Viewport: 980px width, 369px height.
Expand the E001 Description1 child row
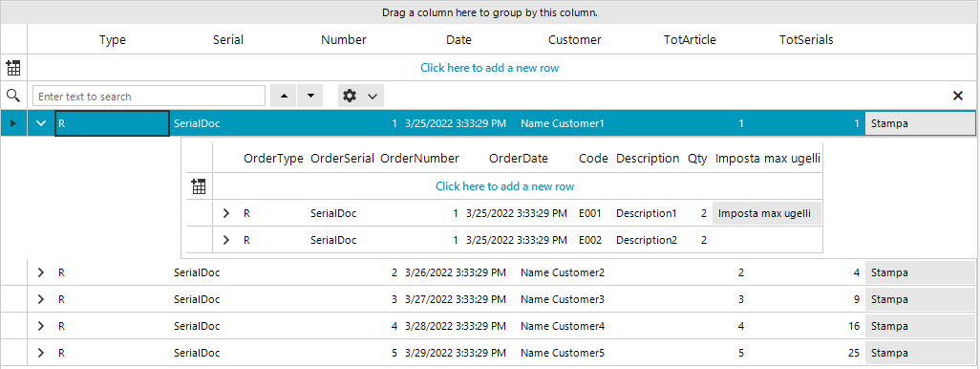pos(226,213)
